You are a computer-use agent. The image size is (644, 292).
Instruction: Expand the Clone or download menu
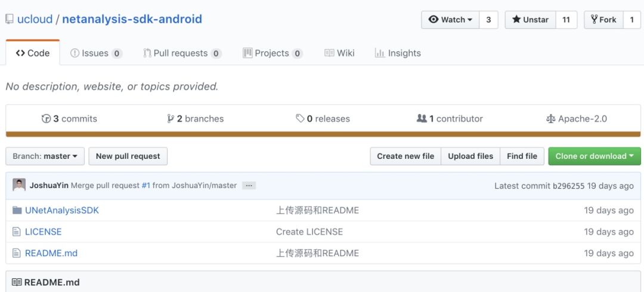tap(595, 156)
